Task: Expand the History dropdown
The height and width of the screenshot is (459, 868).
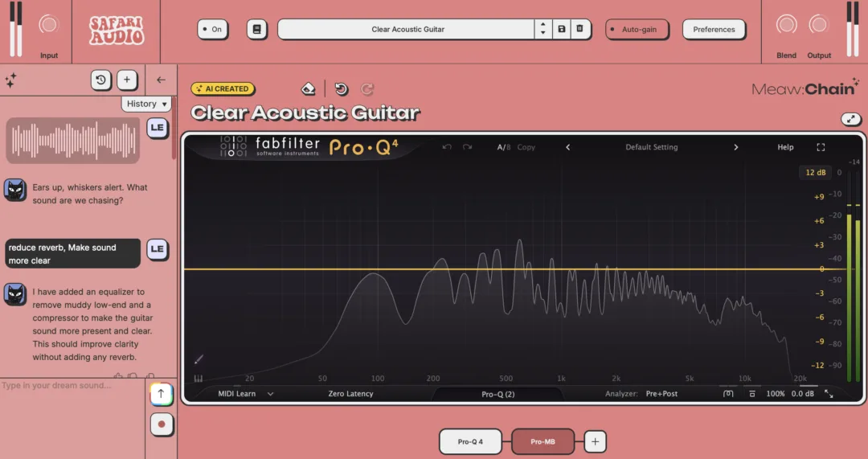Action: point(147,104)
